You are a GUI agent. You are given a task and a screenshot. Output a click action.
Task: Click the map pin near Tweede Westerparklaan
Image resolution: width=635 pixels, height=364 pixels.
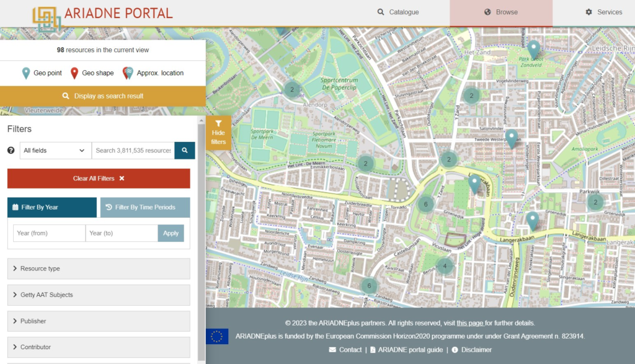coord(511,138)
